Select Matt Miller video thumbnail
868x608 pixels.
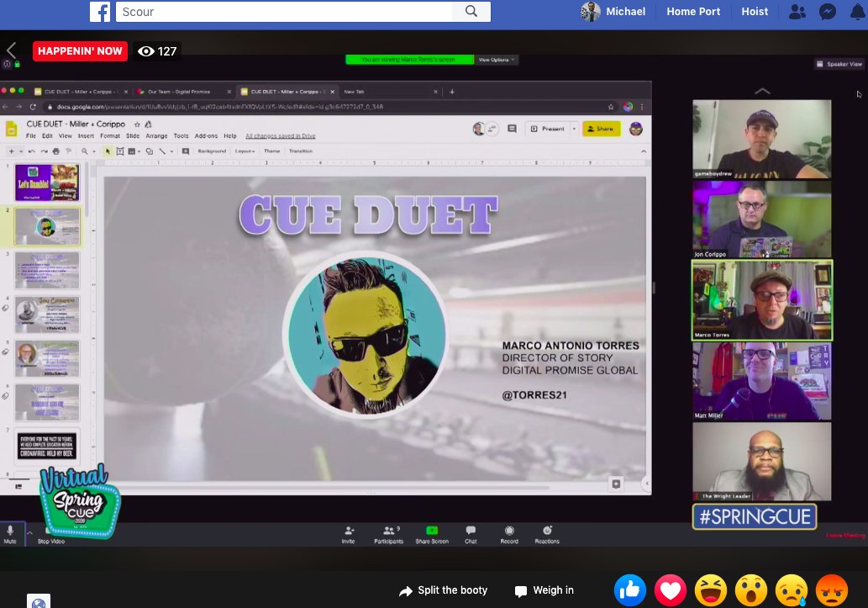point(762,381)
